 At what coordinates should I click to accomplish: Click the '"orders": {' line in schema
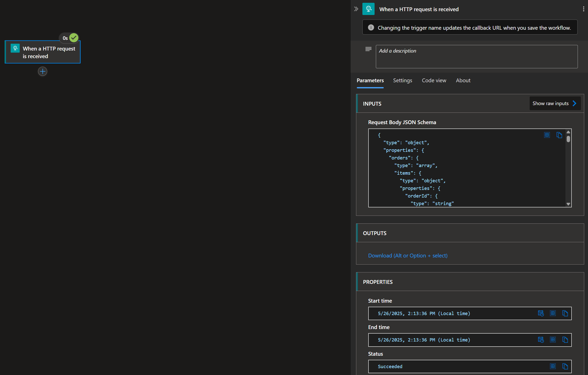click(x=404, y=158)
